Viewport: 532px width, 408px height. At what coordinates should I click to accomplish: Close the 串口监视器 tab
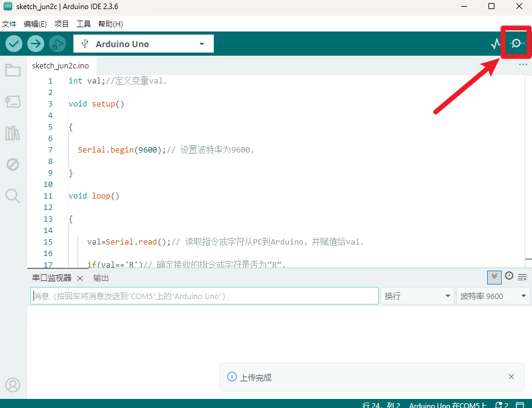click(80, 278)
